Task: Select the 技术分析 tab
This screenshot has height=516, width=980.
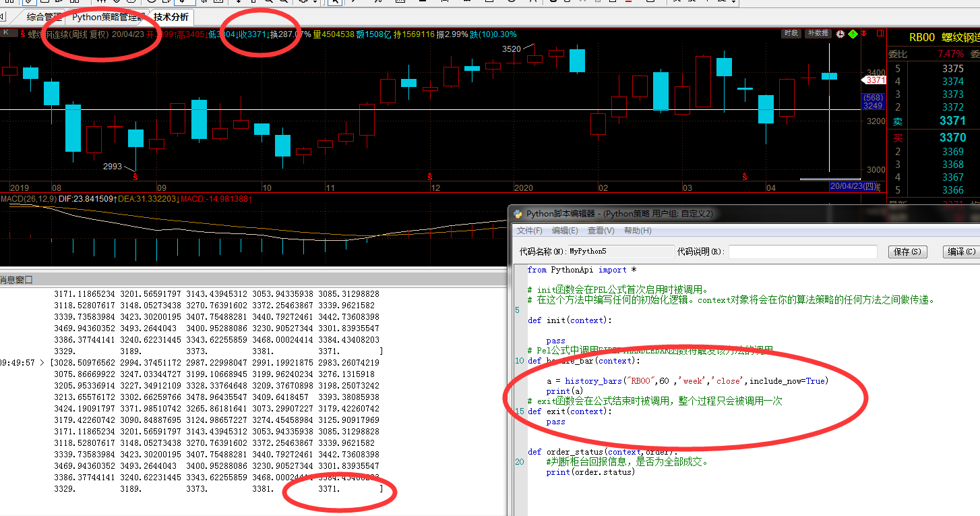Action: point(171,17)
